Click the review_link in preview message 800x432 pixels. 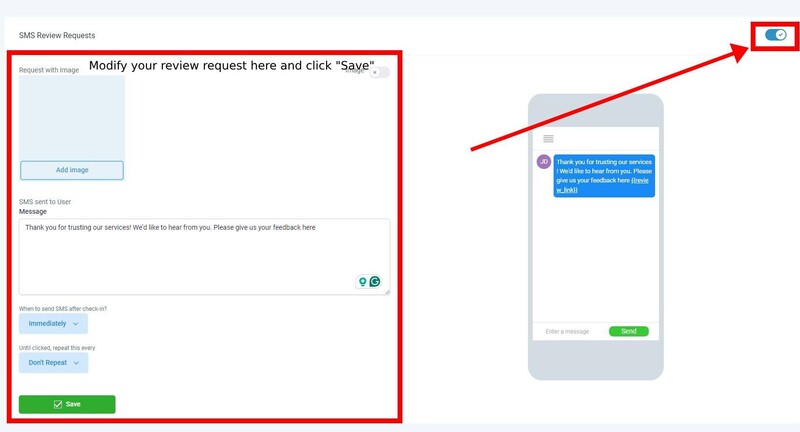640,180
